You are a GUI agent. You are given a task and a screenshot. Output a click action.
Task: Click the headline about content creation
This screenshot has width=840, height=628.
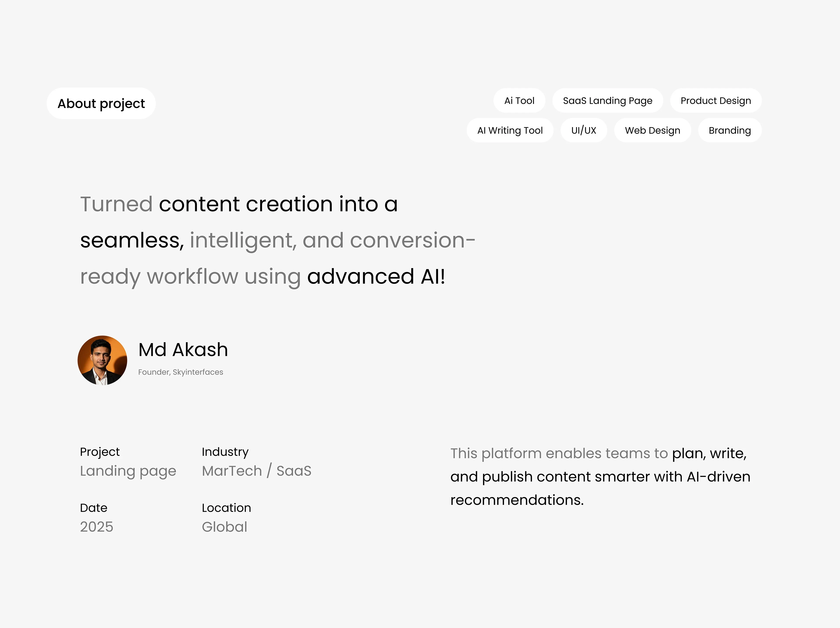(277, 240)
